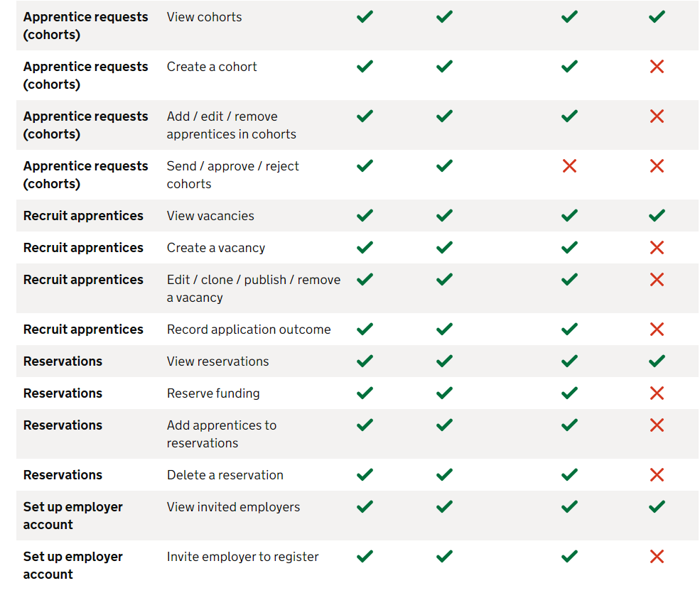
Task: Click rightmost green tick in View reservations row
Action: (x=657, y=361)
